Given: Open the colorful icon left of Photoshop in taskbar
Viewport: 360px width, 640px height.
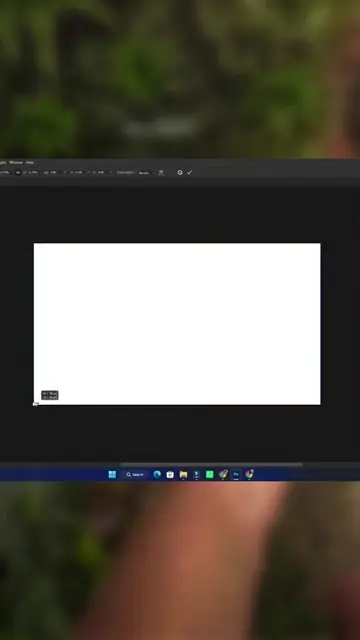Looking at the screenshot, I should tap(223, 474).
